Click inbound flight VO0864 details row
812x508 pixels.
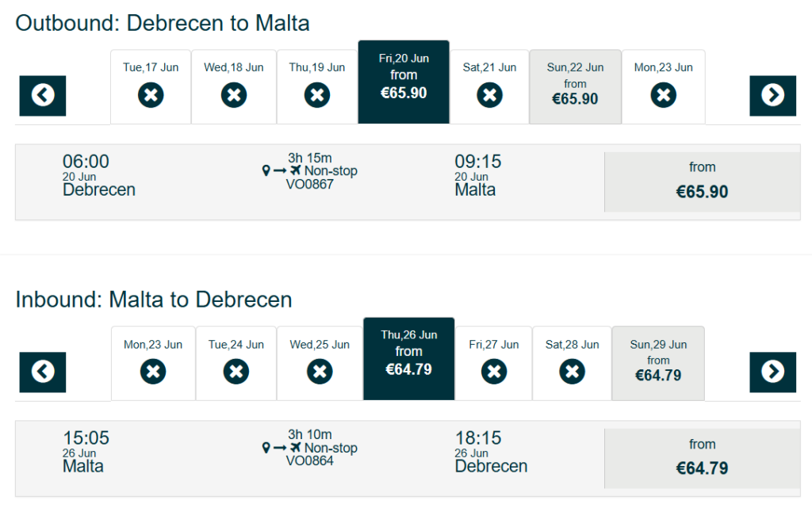click(310, 458)
